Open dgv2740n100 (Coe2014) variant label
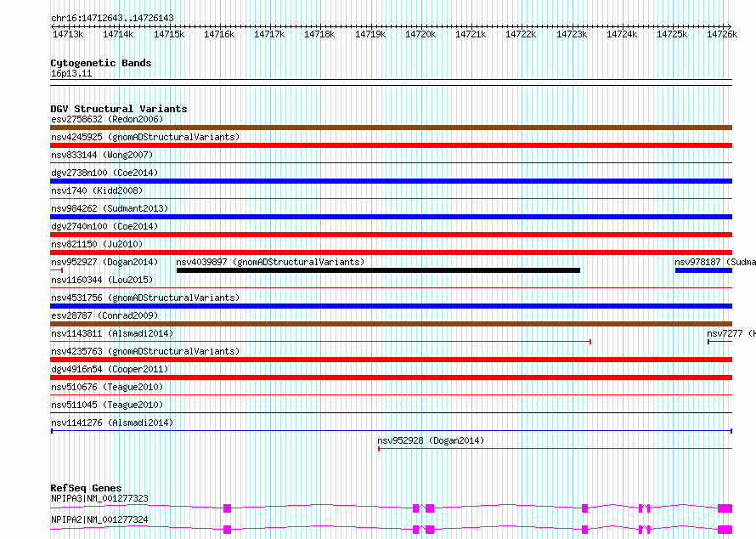The width and height of the screenshot is (756, 539). pyautogui.click(x=104, y=226)
